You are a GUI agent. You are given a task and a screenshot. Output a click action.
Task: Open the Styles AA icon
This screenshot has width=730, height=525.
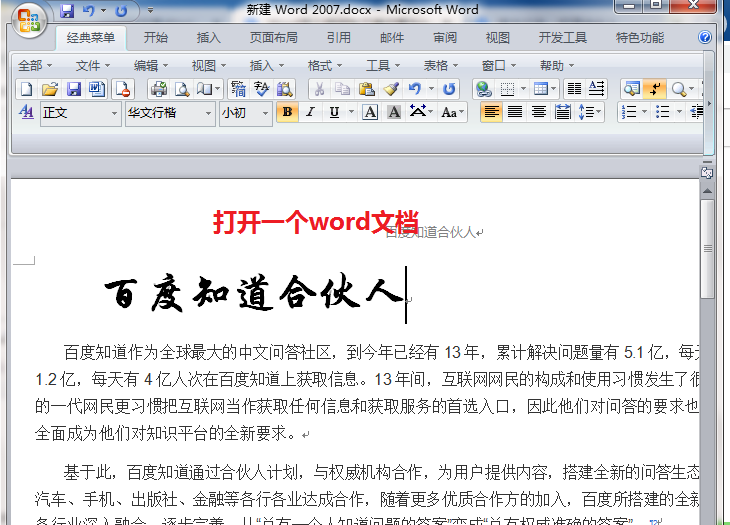click(x=26, y=112)
